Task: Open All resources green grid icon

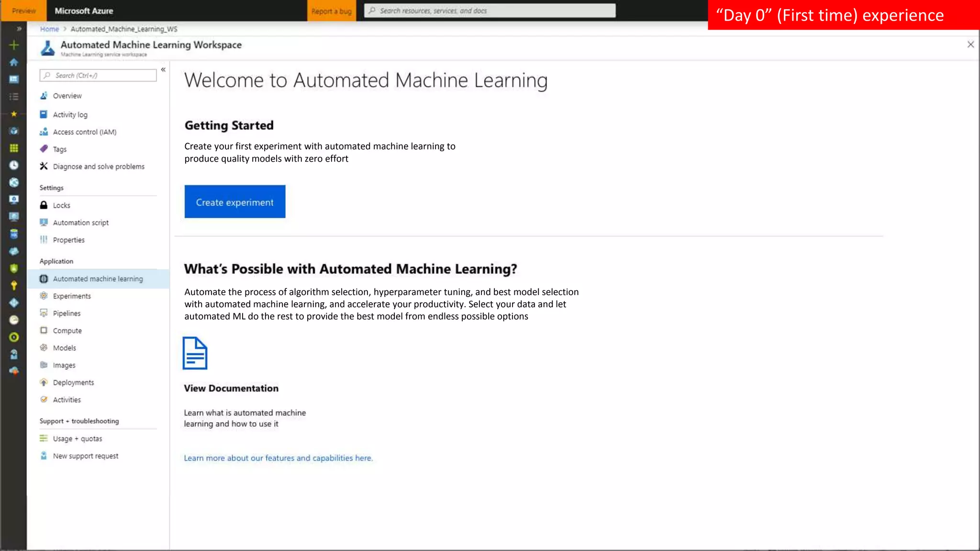Action: (14, 148)
